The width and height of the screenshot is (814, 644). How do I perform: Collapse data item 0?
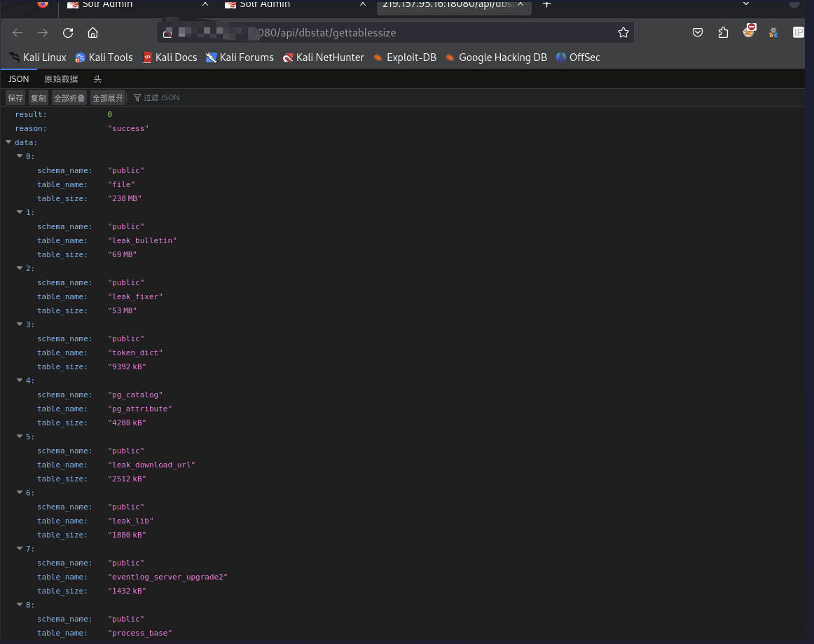(20, 156)
